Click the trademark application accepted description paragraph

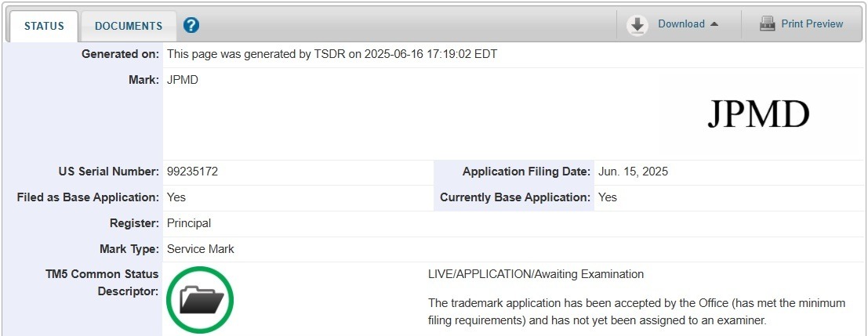636,312
